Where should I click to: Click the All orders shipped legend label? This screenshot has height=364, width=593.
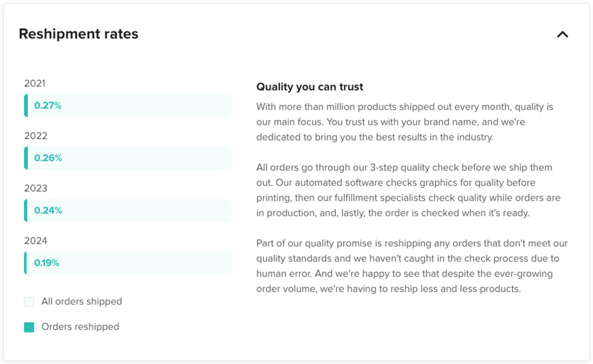(x=82, y=302)
